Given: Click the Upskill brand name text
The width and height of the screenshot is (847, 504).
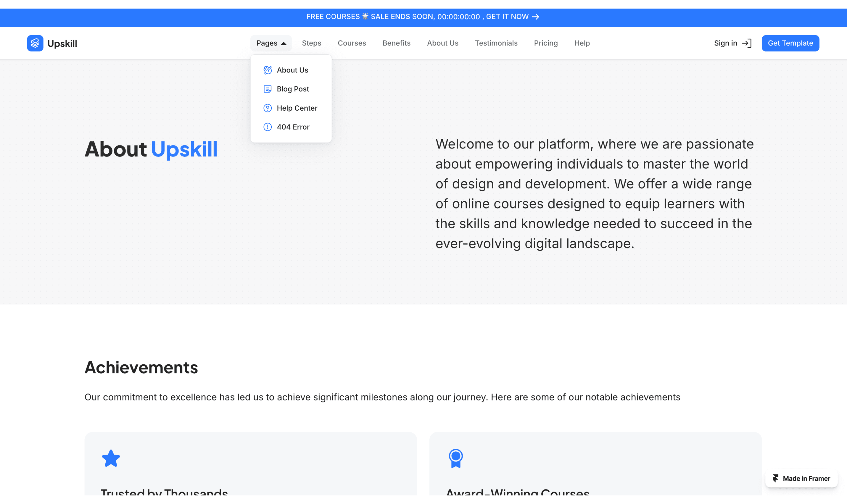Looking at the screenshot, I should pos(62,43).
